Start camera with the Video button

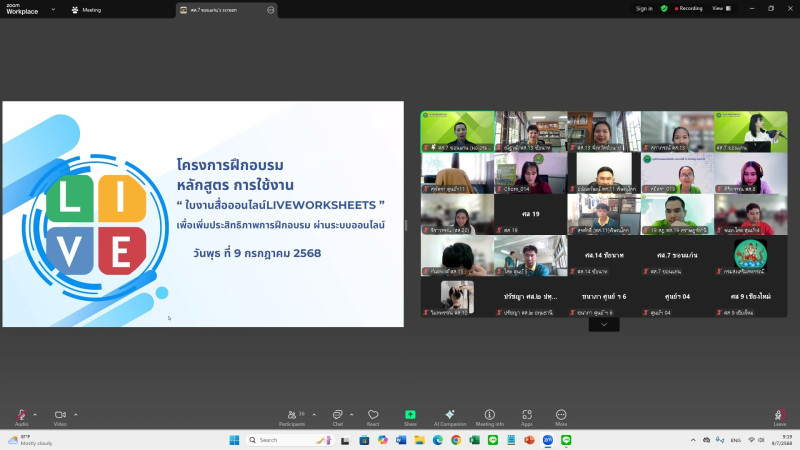[60, 417]
